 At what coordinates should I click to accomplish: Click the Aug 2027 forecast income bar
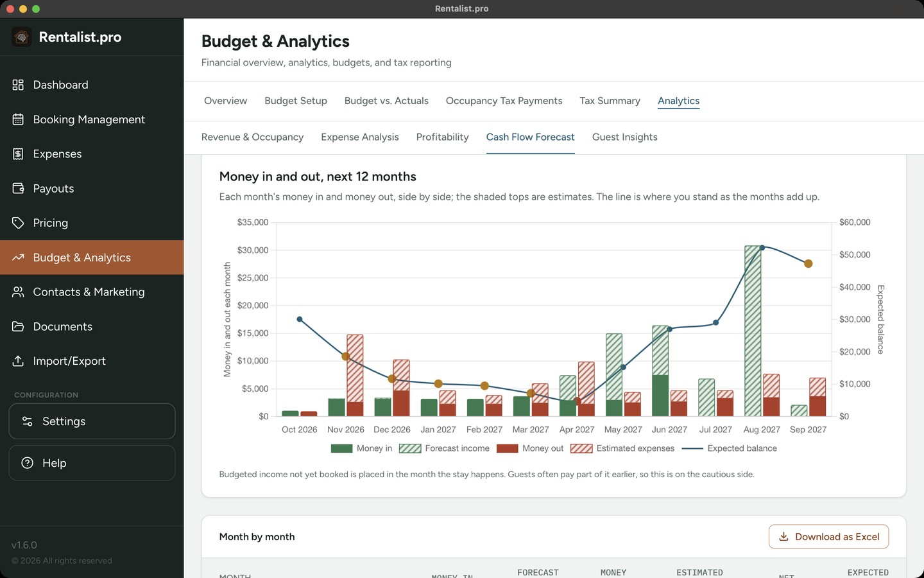pos(753,331)
